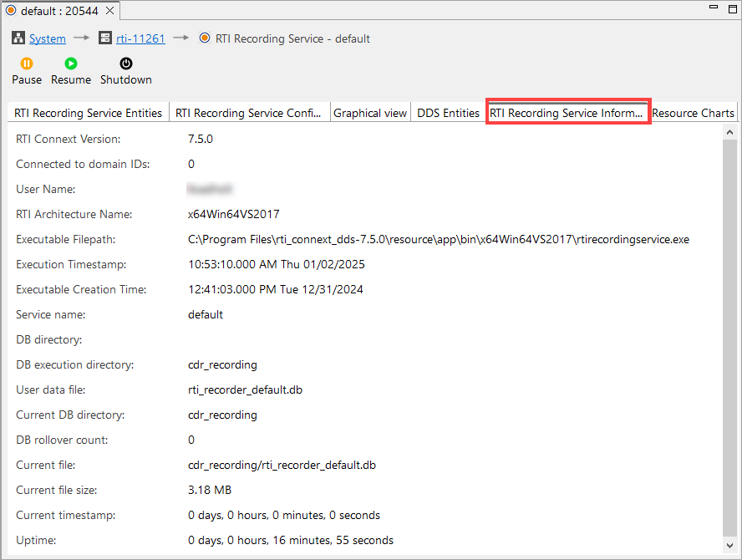Click the rti-11261 host icon

tap(105, 38)
